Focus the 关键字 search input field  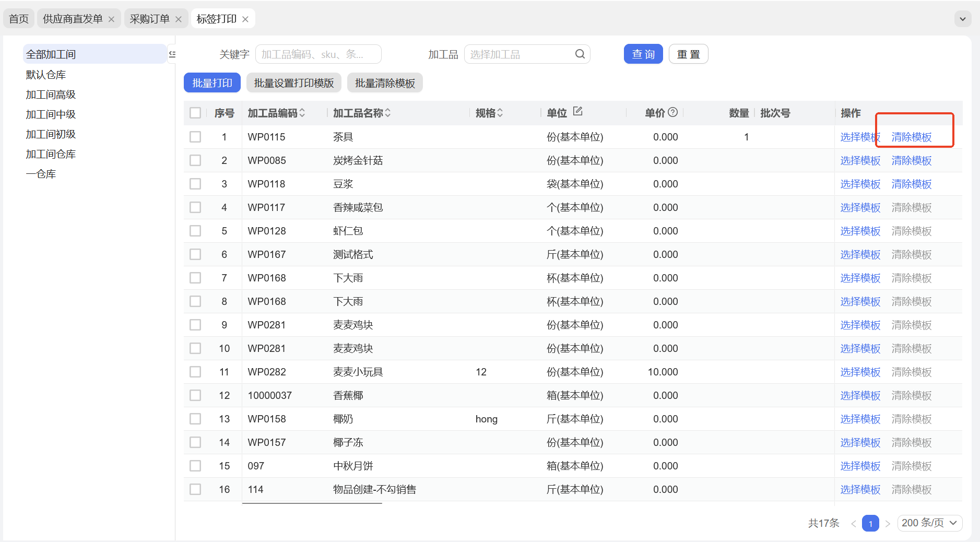(318, 54)
